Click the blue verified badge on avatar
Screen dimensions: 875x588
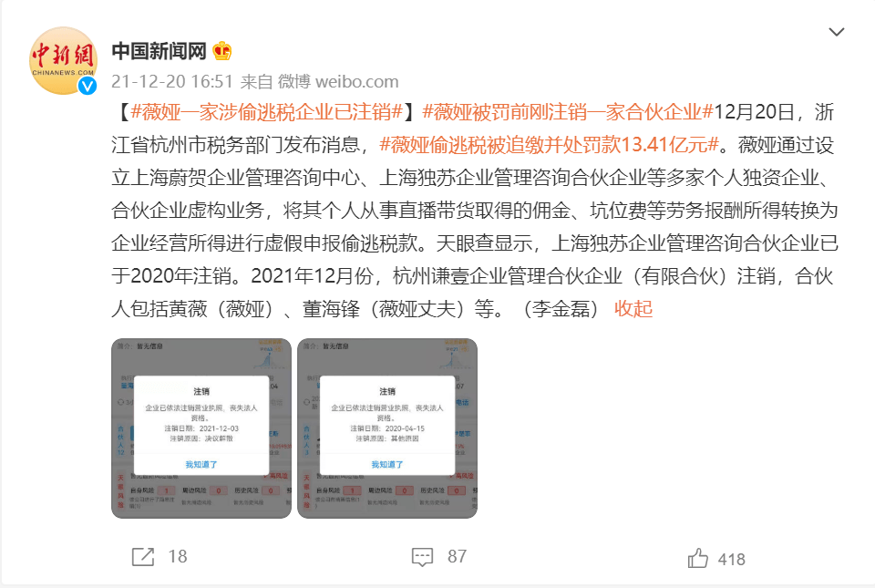pos(87,86)
